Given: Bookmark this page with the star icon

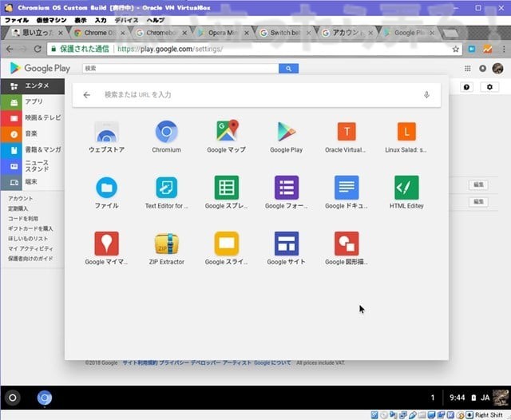Looking at the screenshot, I should pos(455,50).
